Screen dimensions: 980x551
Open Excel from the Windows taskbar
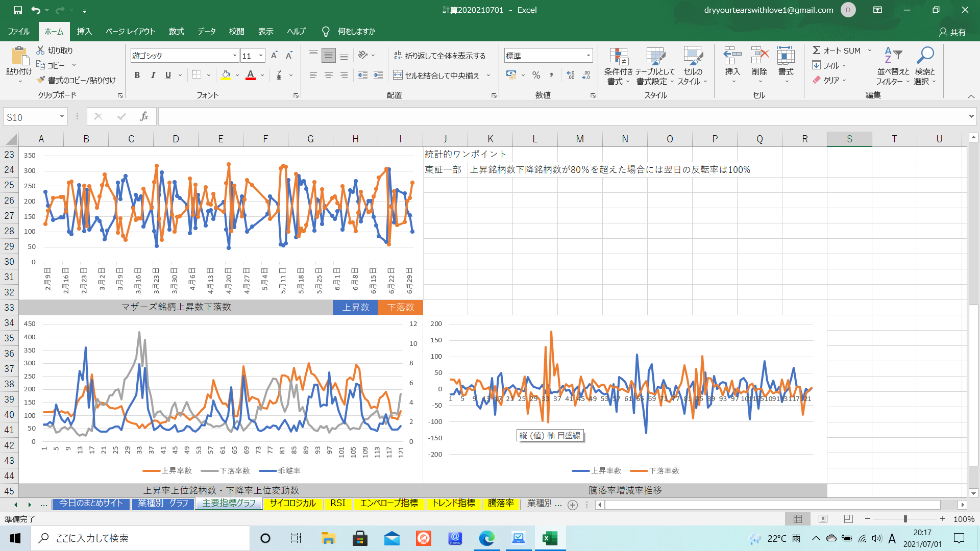coord(550,538)
